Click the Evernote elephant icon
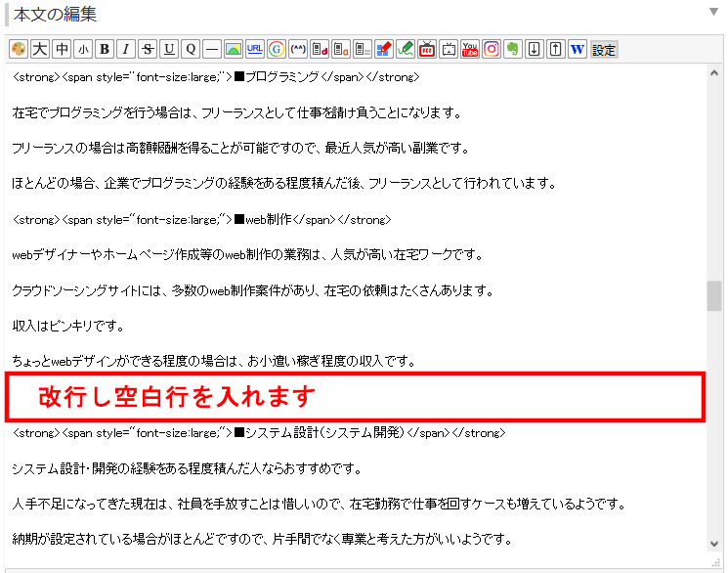 click(513, 49)
